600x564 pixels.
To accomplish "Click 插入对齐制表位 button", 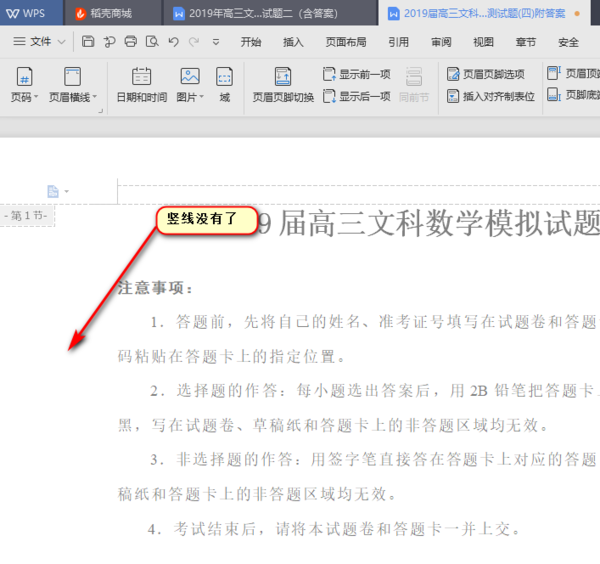I will 491,96.
